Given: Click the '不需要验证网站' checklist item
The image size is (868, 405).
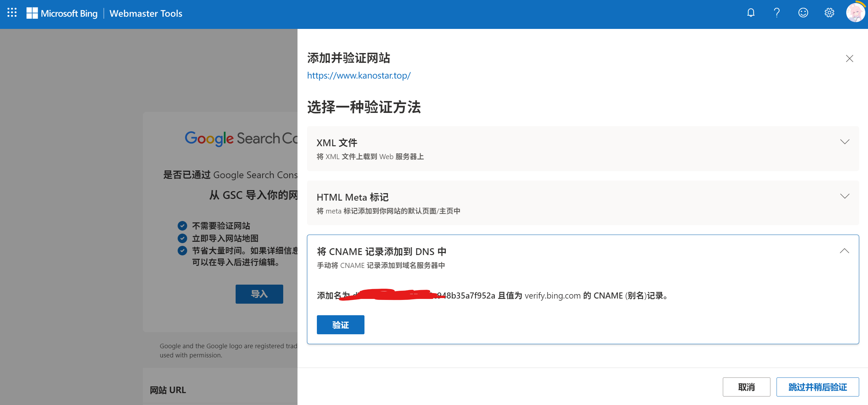Looking at the screenshot, I should click(221, 226).
